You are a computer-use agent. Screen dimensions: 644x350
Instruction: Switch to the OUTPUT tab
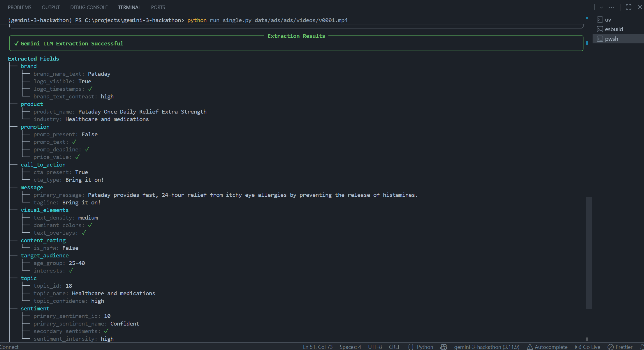51,7
